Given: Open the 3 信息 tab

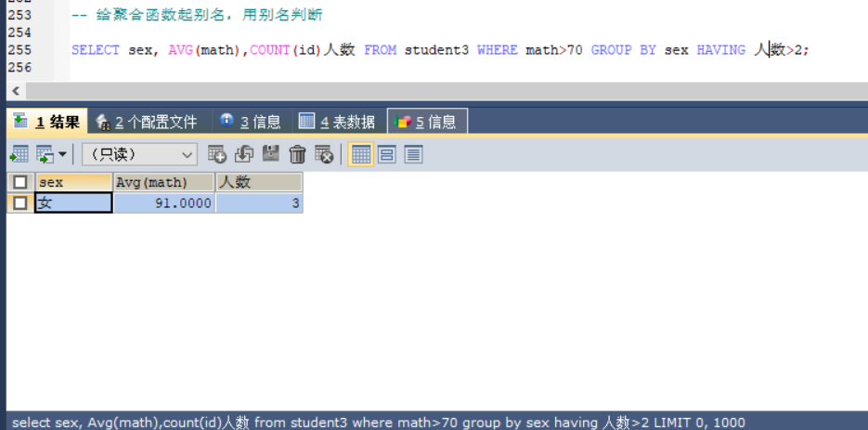Looking at the screenshot, I should pos(253,122).
